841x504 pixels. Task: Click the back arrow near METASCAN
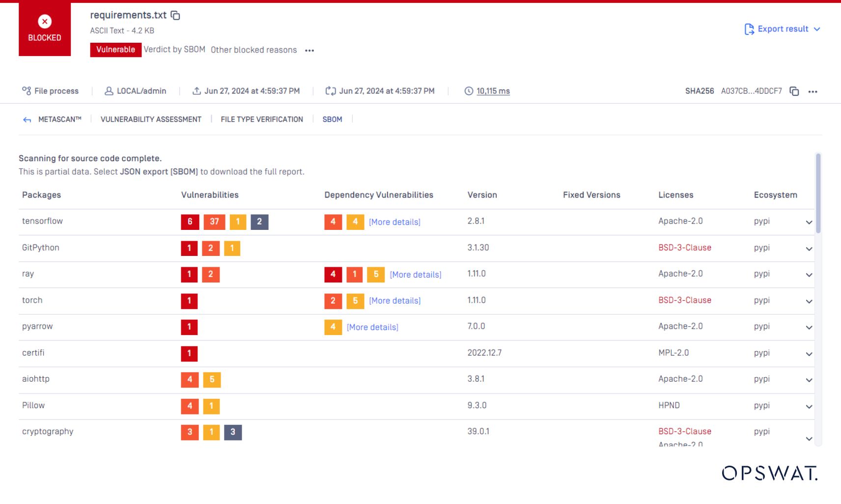(x=27, y=119)
